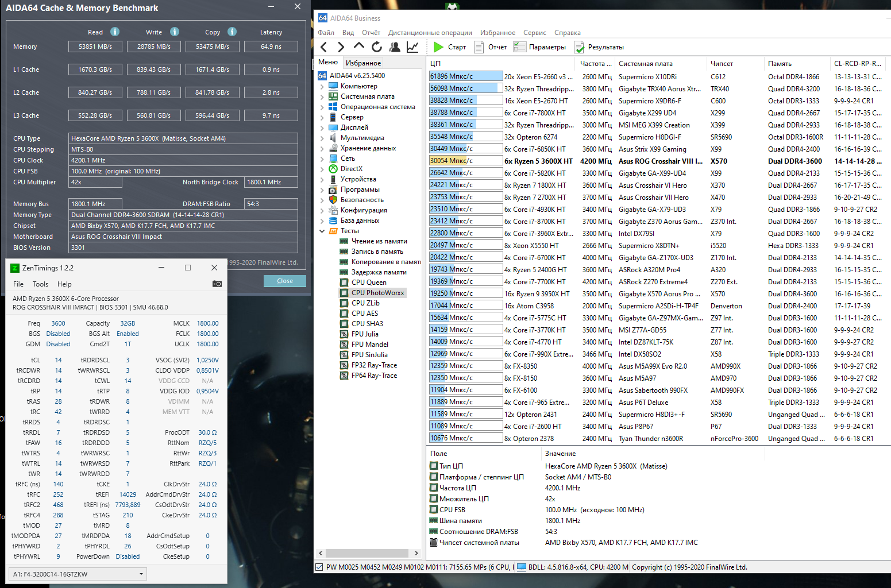Viewport: 891px width, 588px height.
Task: Open FPU Julia benchmark in tree
Action: (x=365, y=334)
